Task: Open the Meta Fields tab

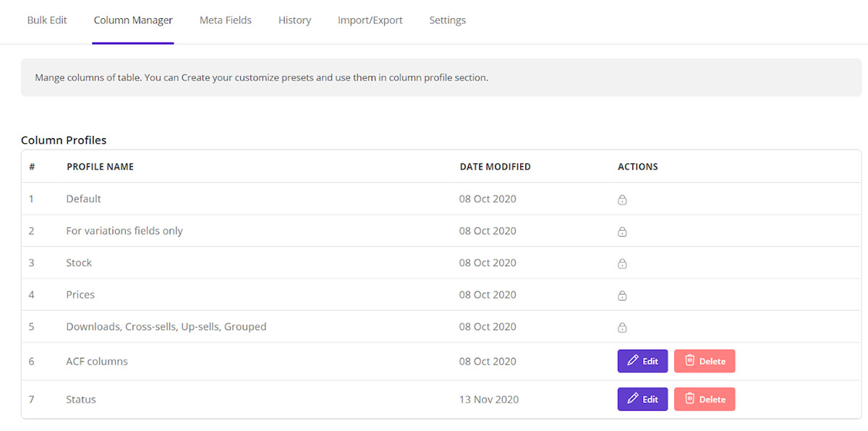Action: 226,20
